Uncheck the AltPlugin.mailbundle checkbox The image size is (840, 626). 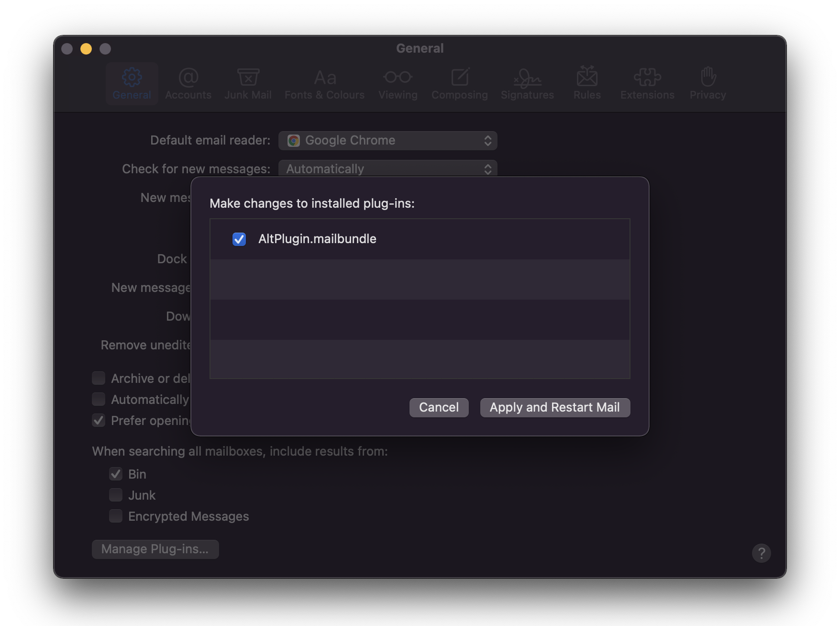point(239,239)
